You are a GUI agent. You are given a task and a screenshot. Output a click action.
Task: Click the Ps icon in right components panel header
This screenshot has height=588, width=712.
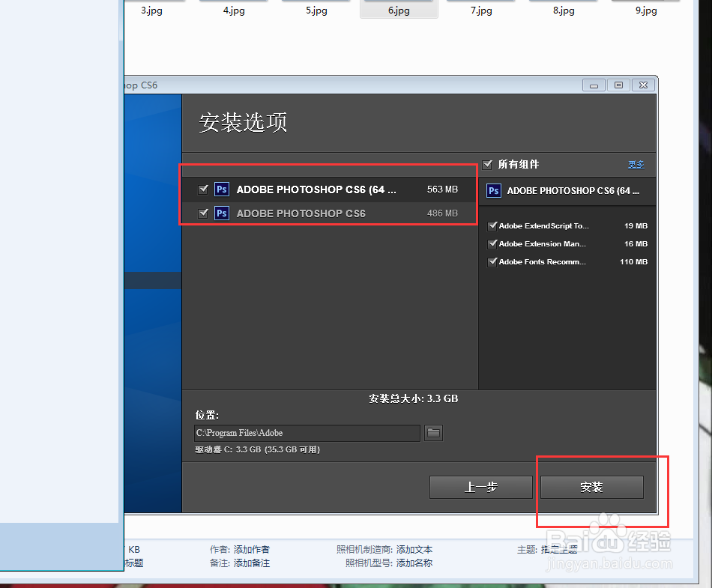click(x=493, y=191)
